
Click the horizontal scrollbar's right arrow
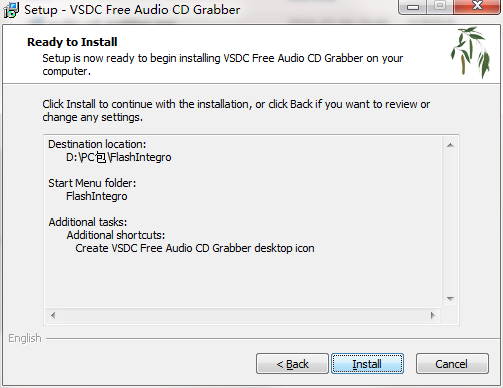[433, 315]
